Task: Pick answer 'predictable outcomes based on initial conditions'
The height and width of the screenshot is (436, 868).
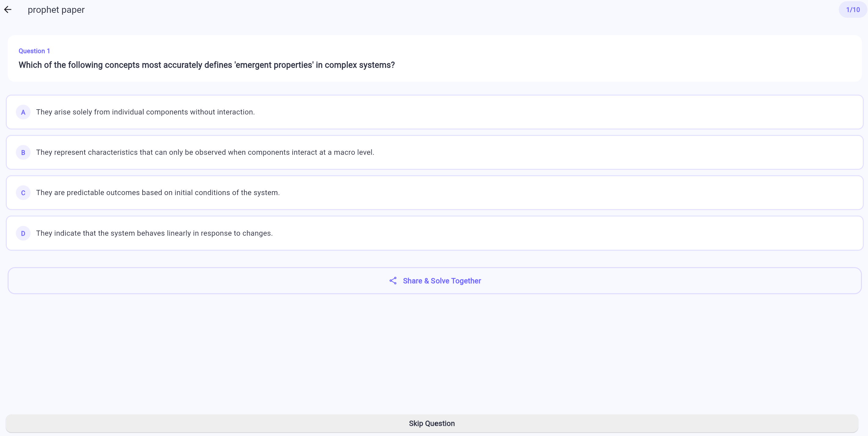Action: [158, 192]
